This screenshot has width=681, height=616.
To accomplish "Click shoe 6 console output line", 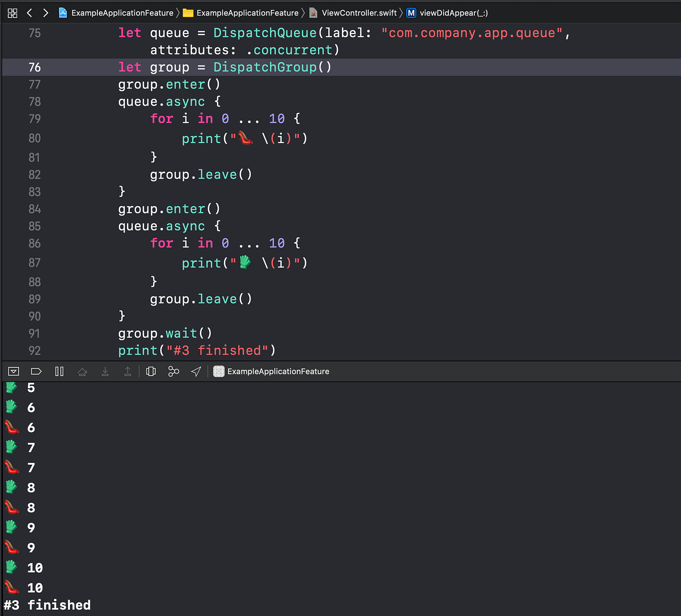I will (x=20, y=428).
